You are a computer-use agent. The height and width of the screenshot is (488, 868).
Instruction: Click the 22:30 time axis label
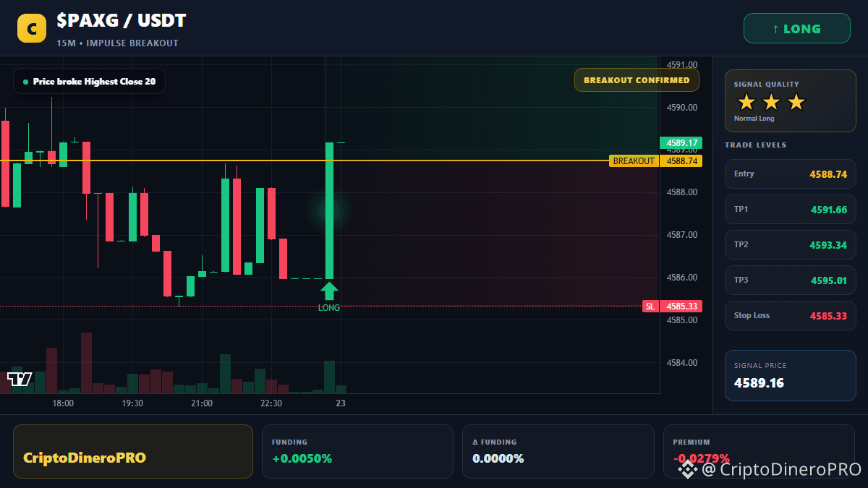tap(271, 403)
